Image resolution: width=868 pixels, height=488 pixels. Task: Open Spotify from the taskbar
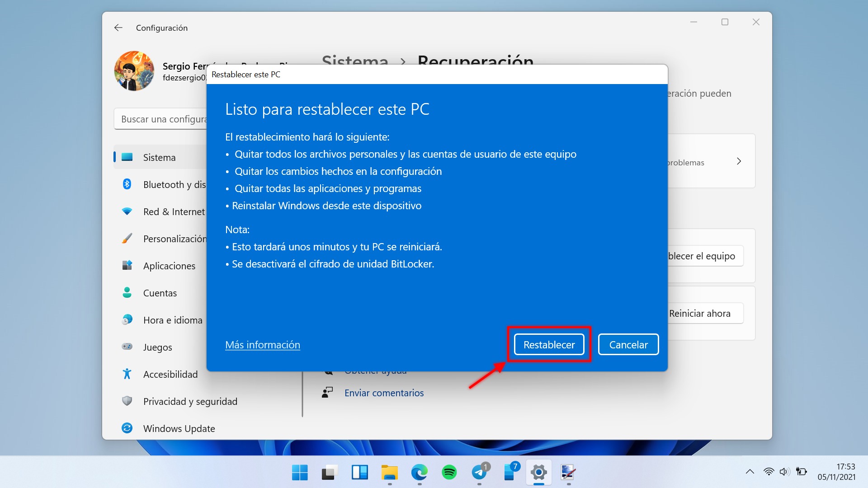pyautogui.click(x=449, y=473)
